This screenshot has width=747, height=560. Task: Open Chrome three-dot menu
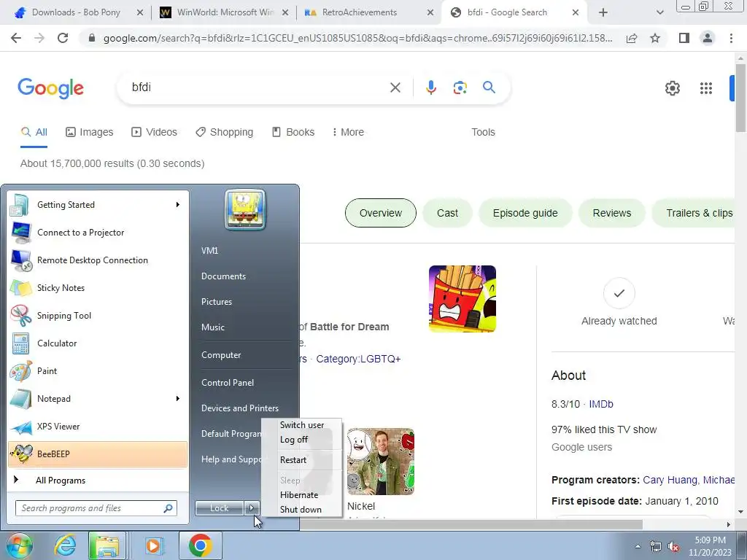coord(731,38)
